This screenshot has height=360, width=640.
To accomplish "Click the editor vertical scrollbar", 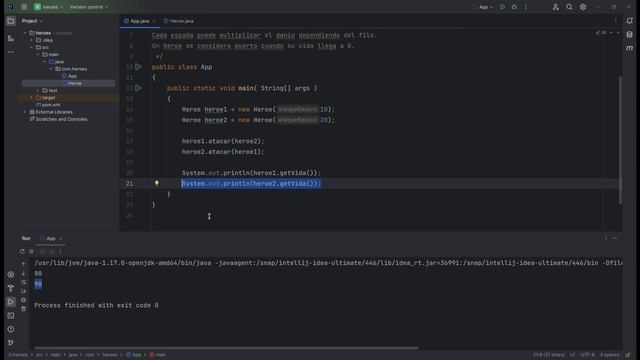I will [x=620, y=140].
